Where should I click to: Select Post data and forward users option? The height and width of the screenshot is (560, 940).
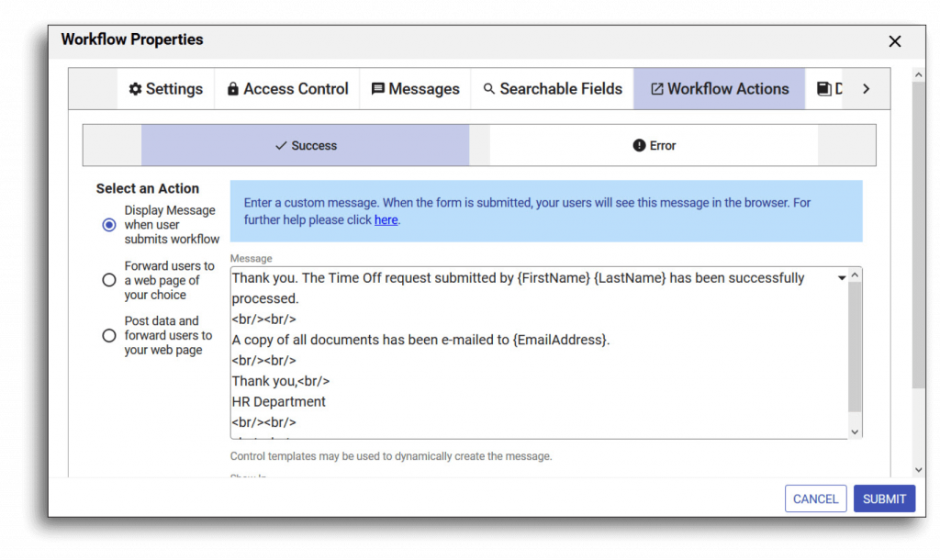coord(108,335)
